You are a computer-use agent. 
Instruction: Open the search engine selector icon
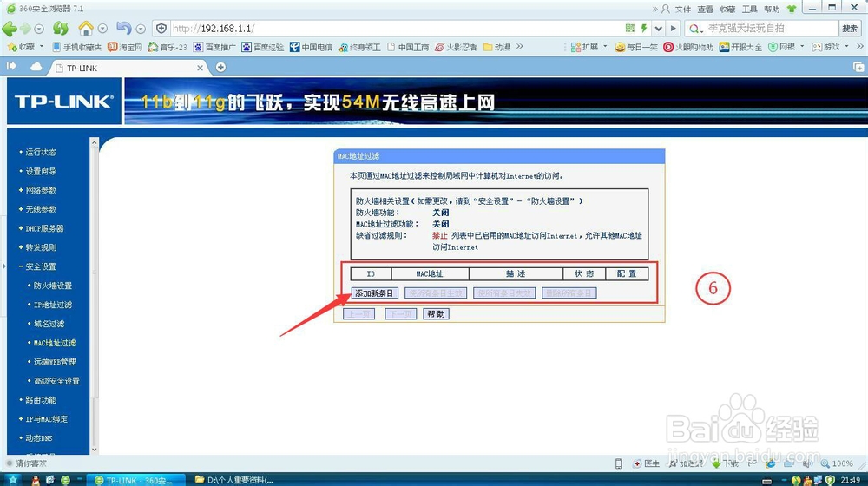coord(695,29)
